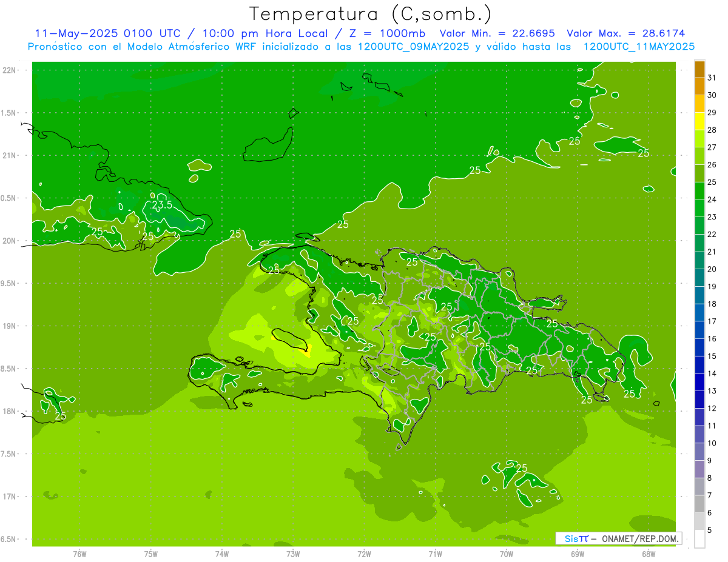The width and height of the screenshot is (728, 562).
Task: Click the "6.5N" latitude axis label
Action: click(9, 540)
